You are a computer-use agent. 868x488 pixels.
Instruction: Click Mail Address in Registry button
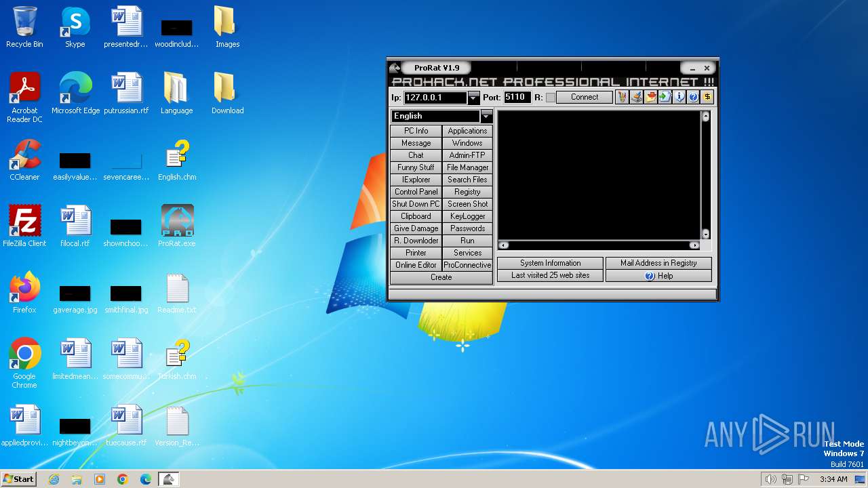pos(658,263)
